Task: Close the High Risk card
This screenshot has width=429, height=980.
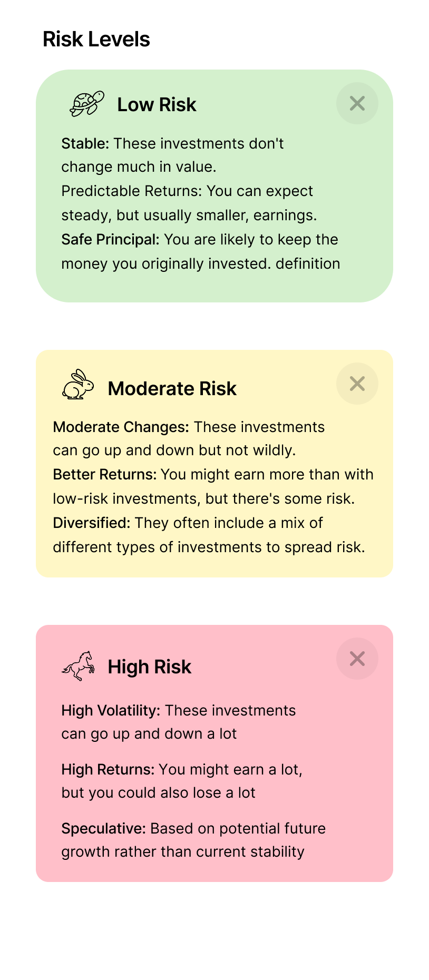Action: coord(357,659)
